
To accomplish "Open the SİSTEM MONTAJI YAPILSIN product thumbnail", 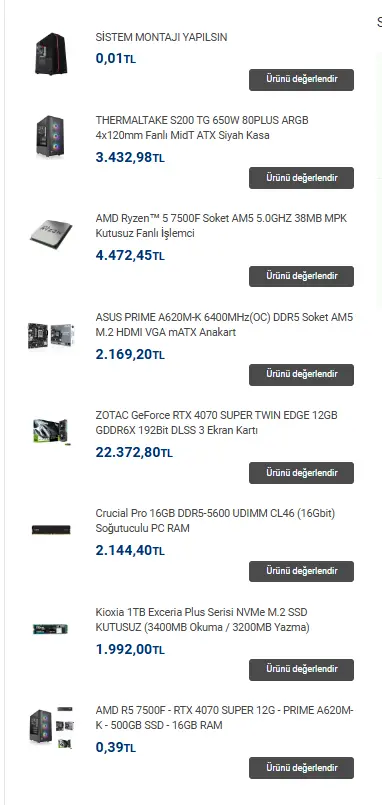I will [x=51, y=53].
